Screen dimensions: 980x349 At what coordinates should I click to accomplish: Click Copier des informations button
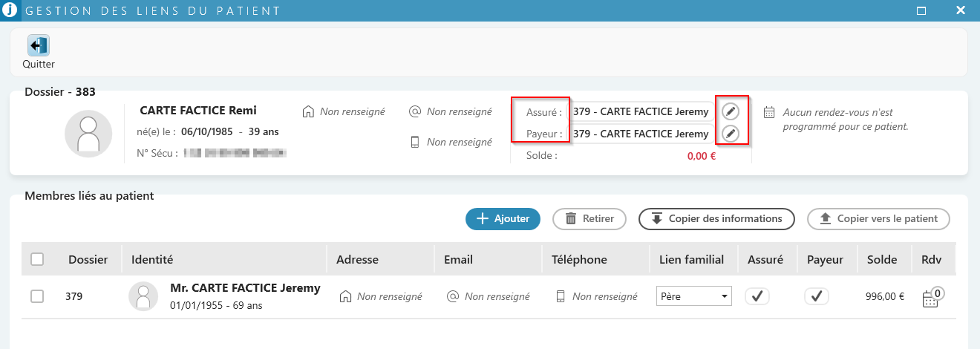716,219
